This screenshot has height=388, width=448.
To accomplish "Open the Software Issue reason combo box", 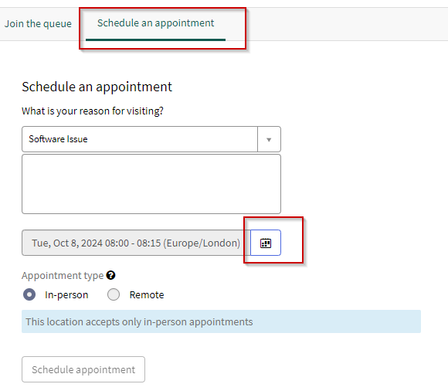I will point(151,139).
